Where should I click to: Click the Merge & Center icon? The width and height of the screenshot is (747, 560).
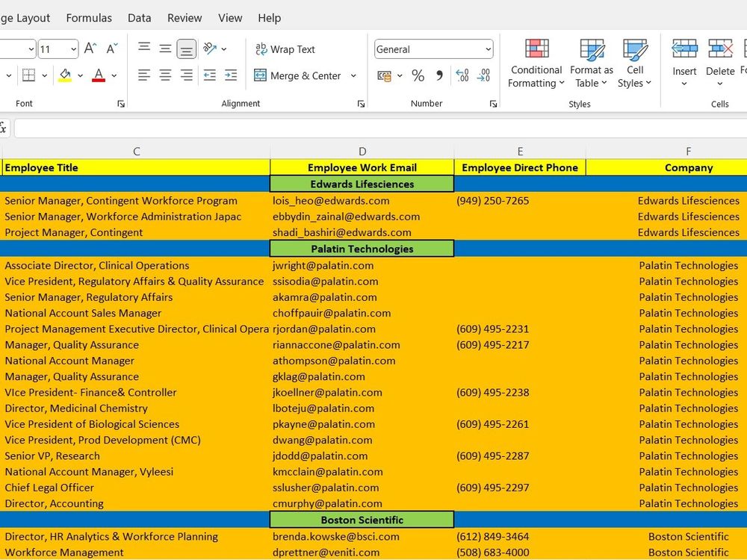260,75
